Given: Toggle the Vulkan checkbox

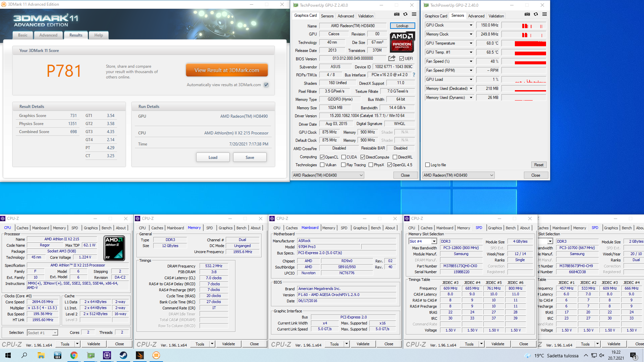Looking at the screenshot, I should 322,165.
